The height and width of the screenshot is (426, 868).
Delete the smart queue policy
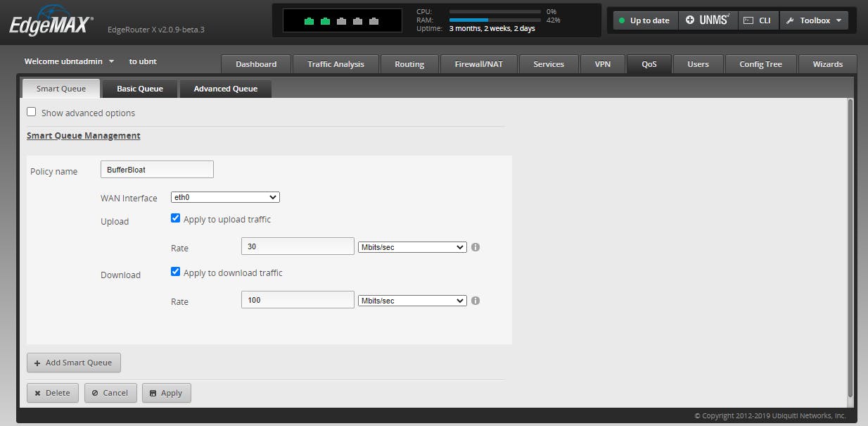tap(53, 393)
